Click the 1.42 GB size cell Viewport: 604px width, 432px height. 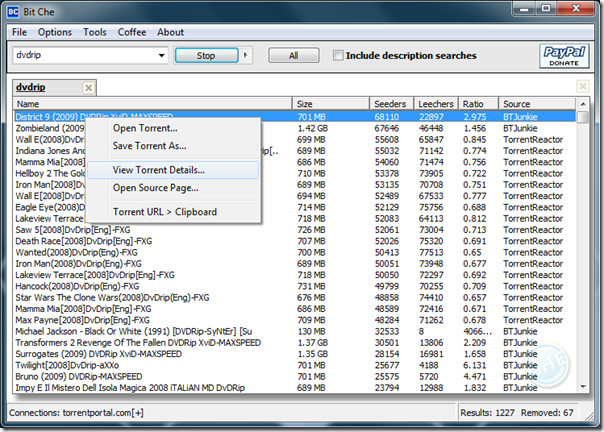tap(312, 128)
